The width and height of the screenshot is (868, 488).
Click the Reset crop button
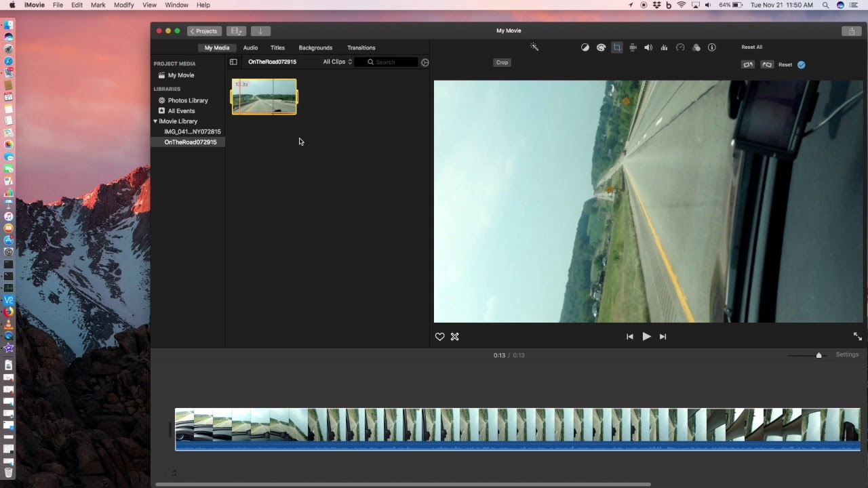[x=785, y=65]
